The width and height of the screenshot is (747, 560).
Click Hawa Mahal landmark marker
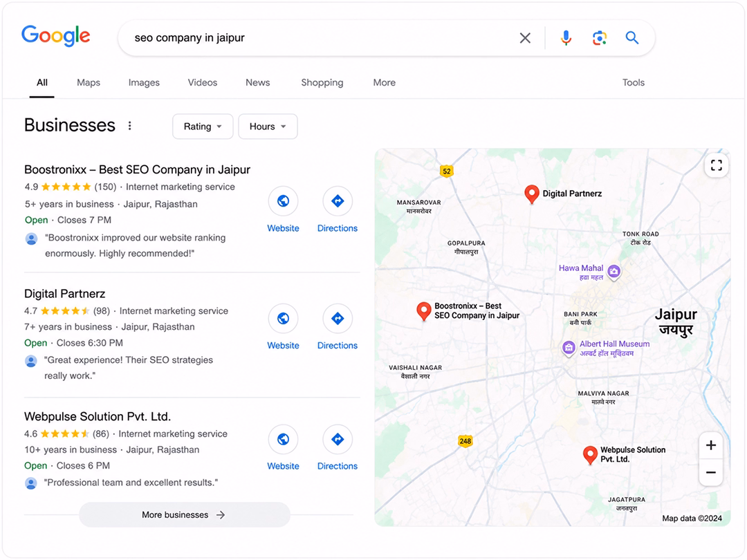point(614,272)
